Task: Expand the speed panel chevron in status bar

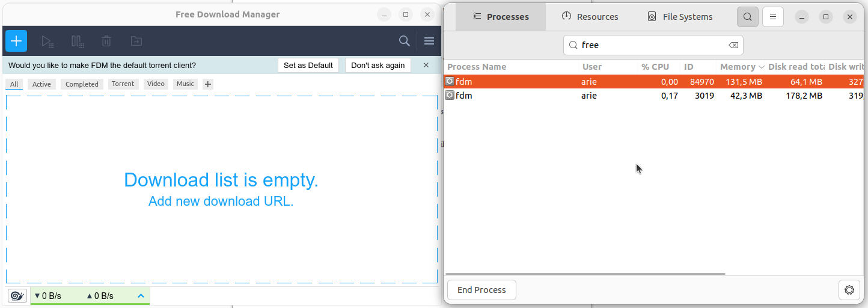Action: [141, 296]
